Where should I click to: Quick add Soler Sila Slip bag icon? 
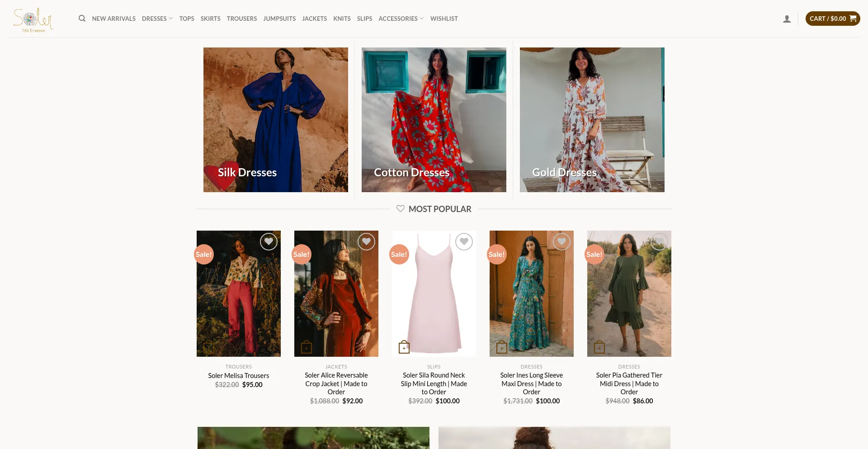(x=404, y=347)
